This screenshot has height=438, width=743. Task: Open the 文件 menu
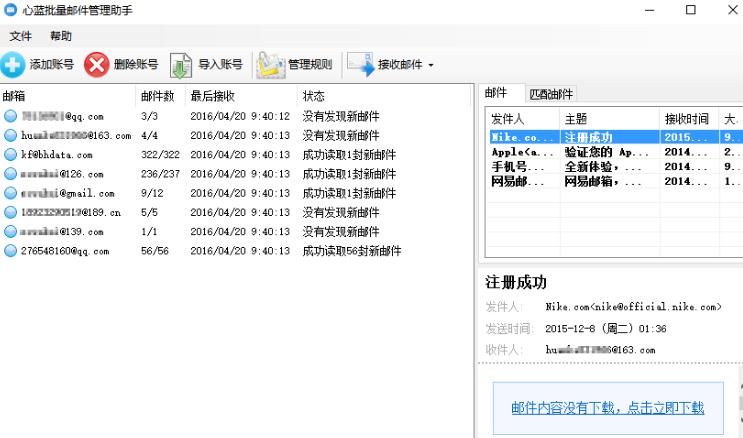coord(21,36)
